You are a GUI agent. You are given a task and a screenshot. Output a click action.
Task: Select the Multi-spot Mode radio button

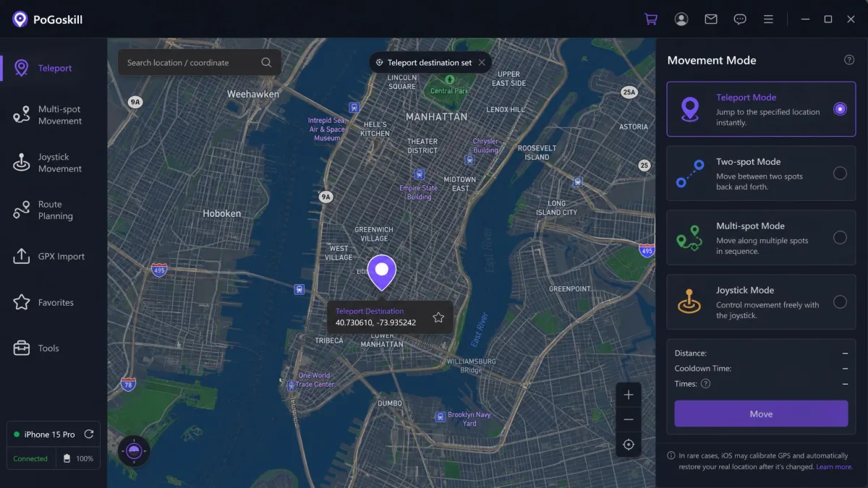(x=840, y=238)
